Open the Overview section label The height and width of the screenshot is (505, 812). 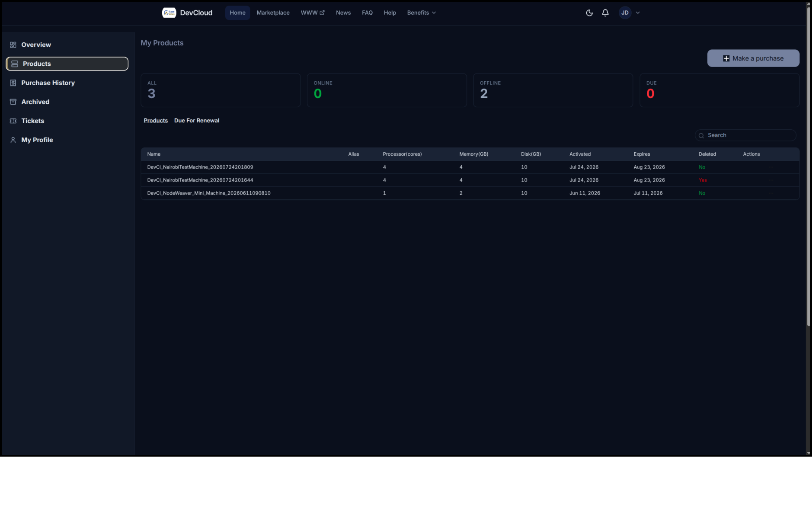click(x=36, y=45)
